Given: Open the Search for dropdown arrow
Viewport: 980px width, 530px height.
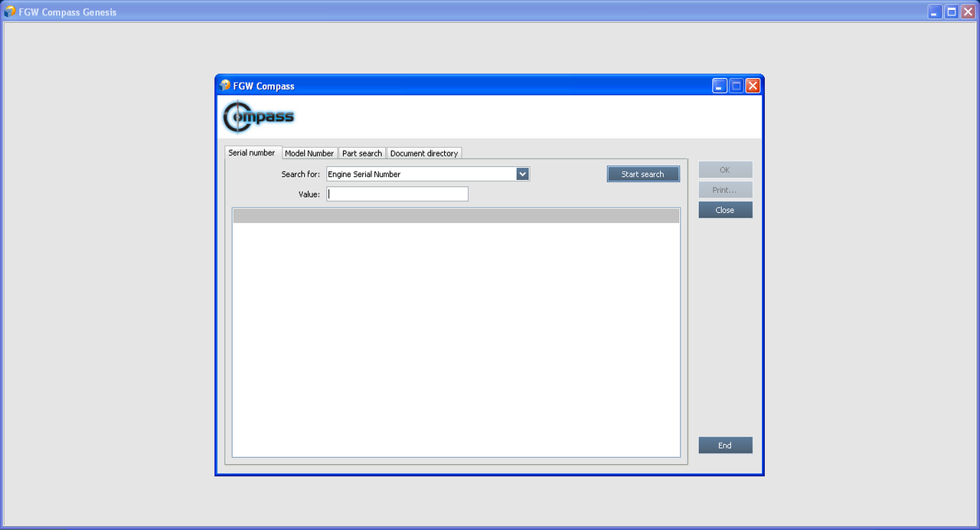Looking at the screenshot, I should coord(522,174).
